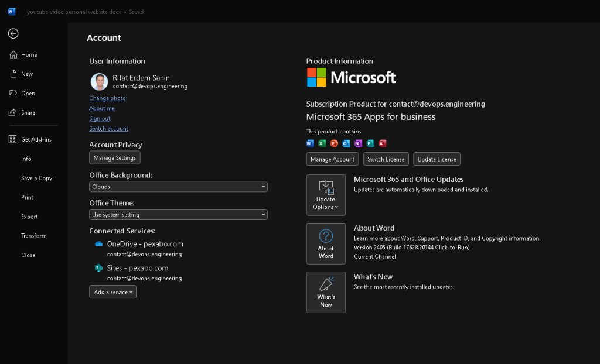Click the Access app icon
Viewport: 600px width, 364px height.
point(382,143)
